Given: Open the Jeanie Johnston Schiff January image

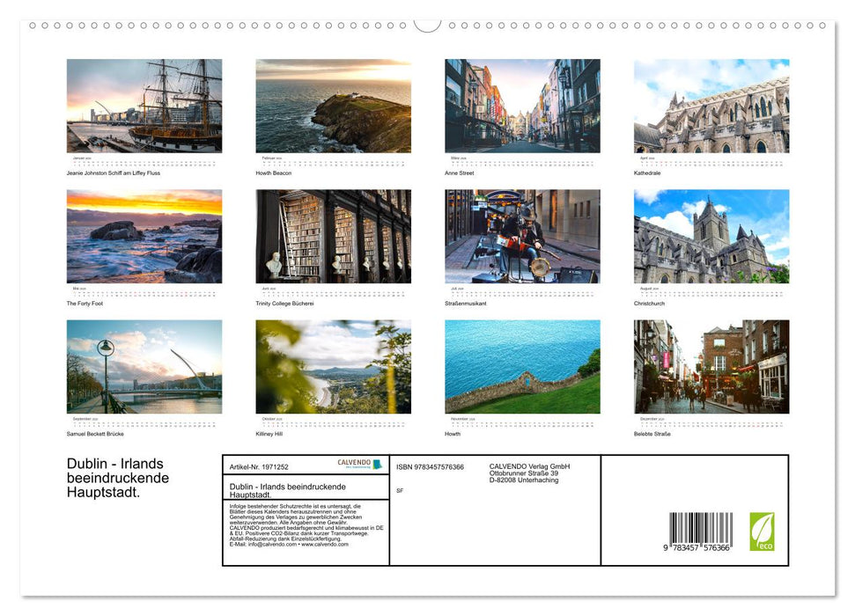Looking at the screenshot, I should (x=144, y=106).
